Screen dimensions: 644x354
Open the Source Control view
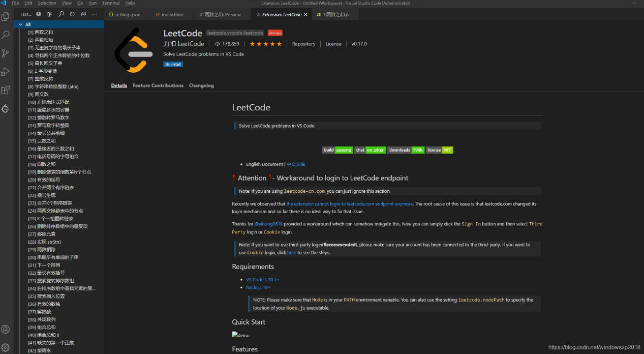(x=6, y=53)
